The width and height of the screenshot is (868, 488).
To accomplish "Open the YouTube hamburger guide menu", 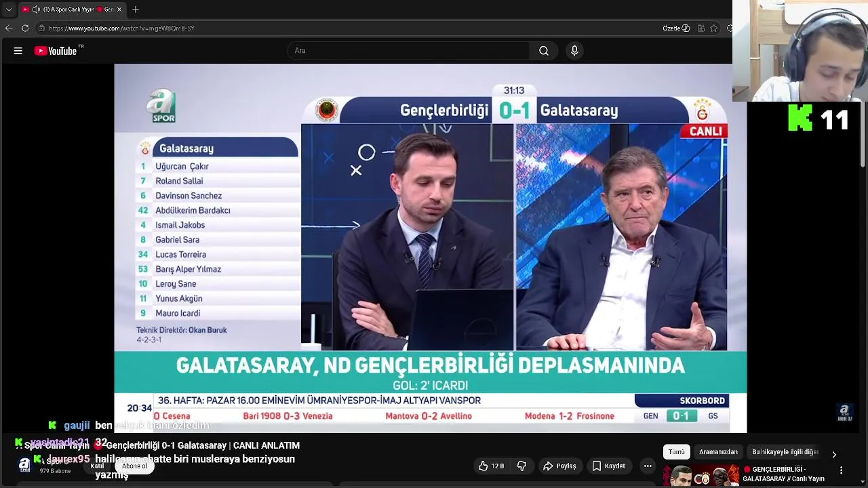I will click(x=18, y=51).
